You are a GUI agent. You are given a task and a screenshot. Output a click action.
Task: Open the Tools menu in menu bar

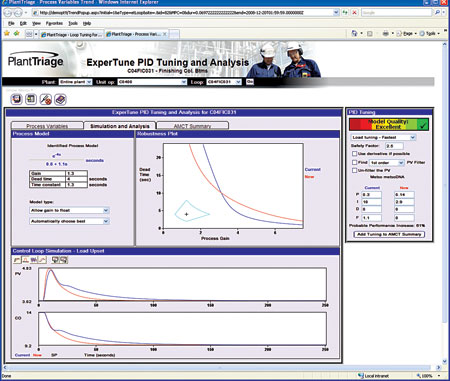[x=73, y=23]
